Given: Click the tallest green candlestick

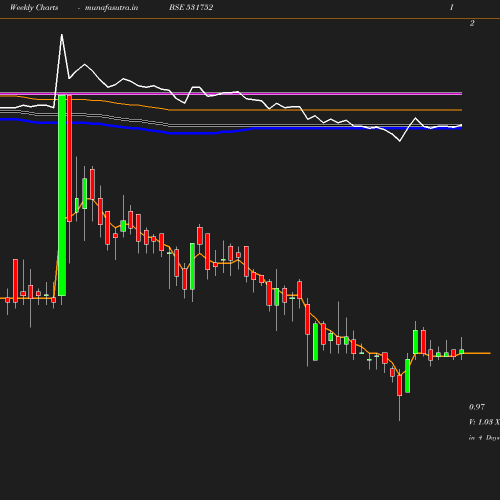Looking at the screenshot, I should tap(62, 195).
